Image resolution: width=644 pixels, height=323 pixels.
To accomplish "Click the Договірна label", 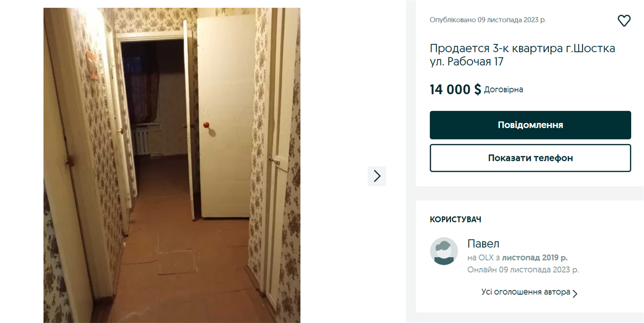I will 503,90.
